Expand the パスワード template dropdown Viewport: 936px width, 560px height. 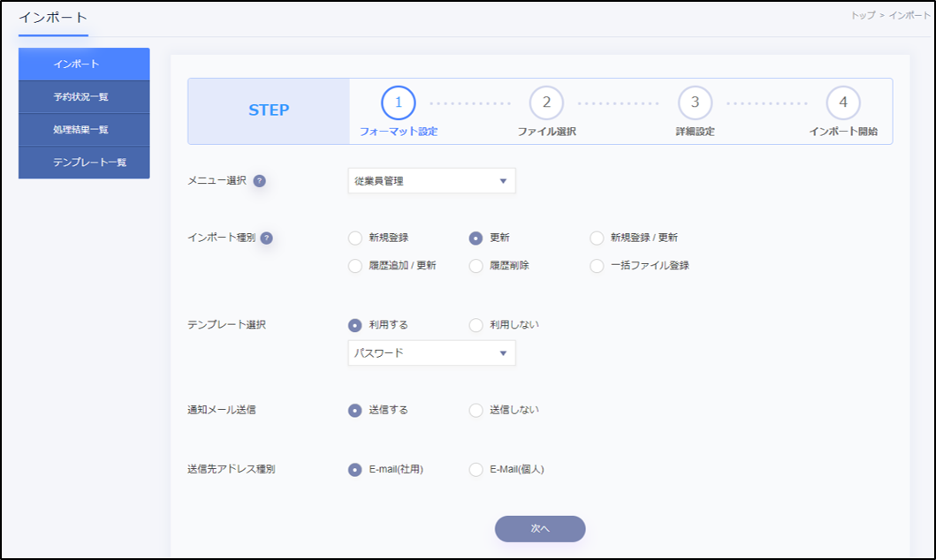431,353
